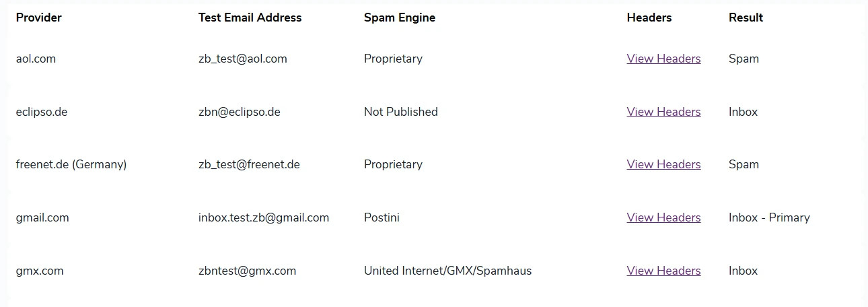
Task: Click the freenet.de (Germany) provider cell
Action: coord(71,164)
